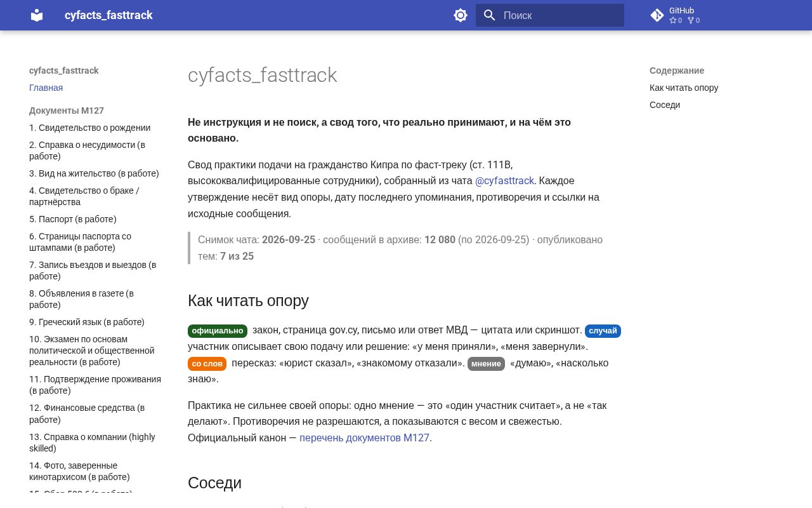Jump to Соседи in table of contents
The height and width of the screenshot is (508, 812).
(665, 105)
